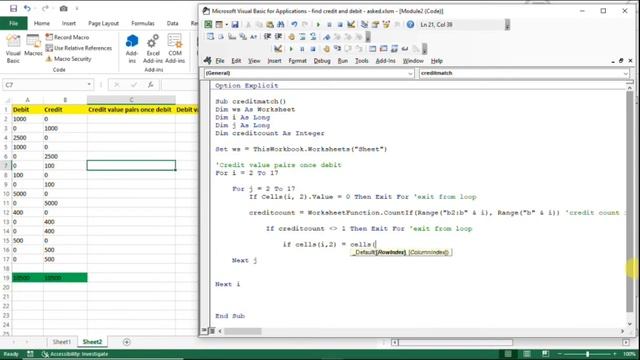The width and height of the screenshot is (640, 360).
Task: Click the Toggle Bookmark flag icon
Action: 327,37
